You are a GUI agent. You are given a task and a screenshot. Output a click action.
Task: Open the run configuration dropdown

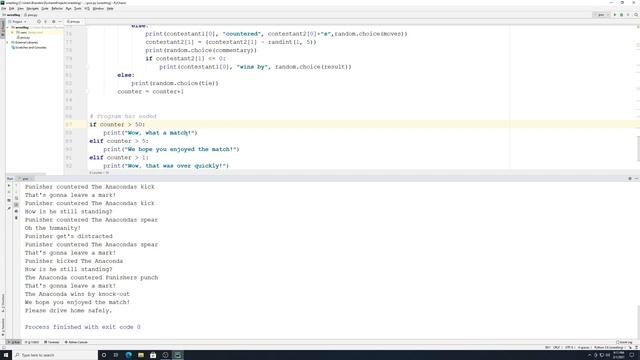click(x=601, y=15)
